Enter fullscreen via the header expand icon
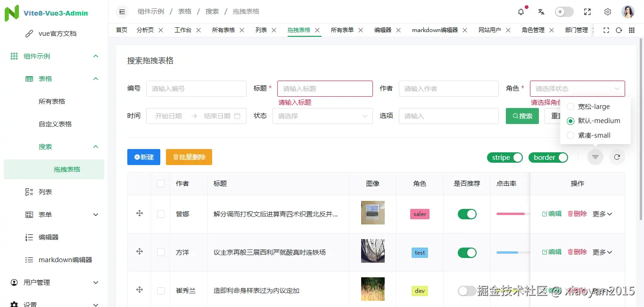 [x=587, y=12]
